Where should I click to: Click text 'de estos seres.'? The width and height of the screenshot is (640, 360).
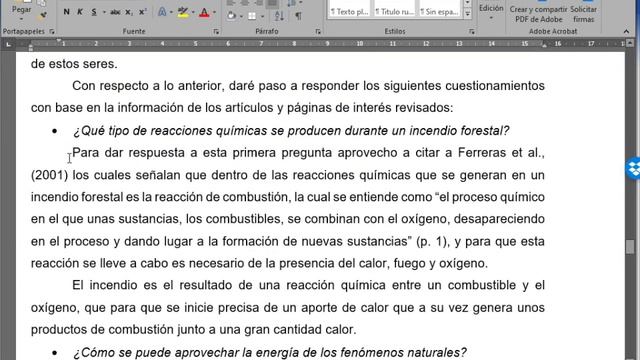[74, 64]
